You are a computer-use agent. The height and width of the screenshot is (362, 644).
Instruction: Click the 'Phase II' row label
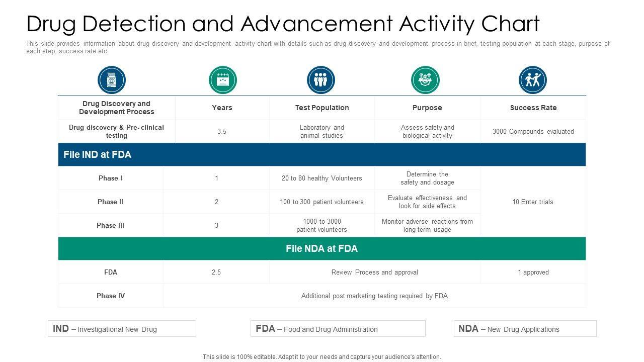(111, 202)
